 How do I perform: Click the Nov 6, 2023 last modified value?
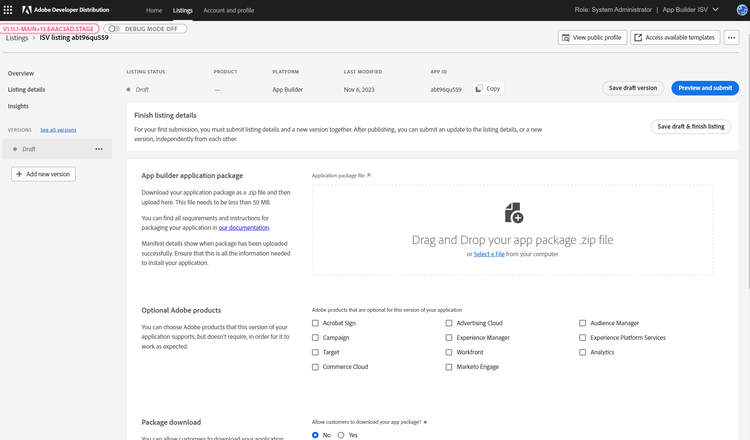[359, 89]
